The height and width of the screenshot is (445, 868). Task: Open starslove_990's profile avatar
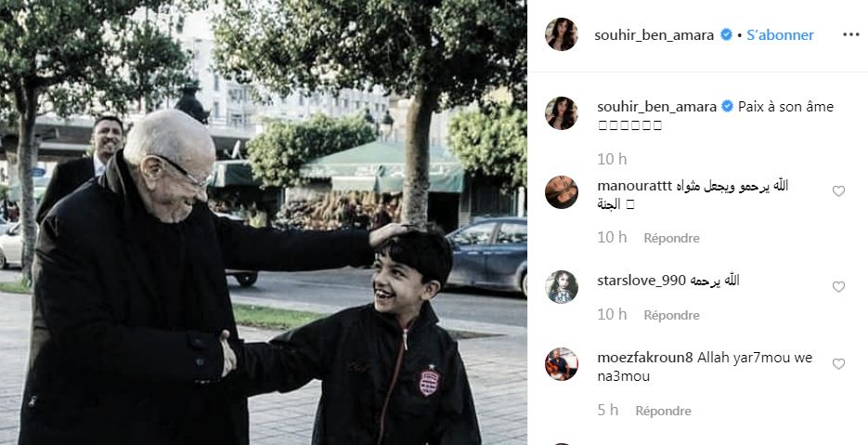pos(562,286)
